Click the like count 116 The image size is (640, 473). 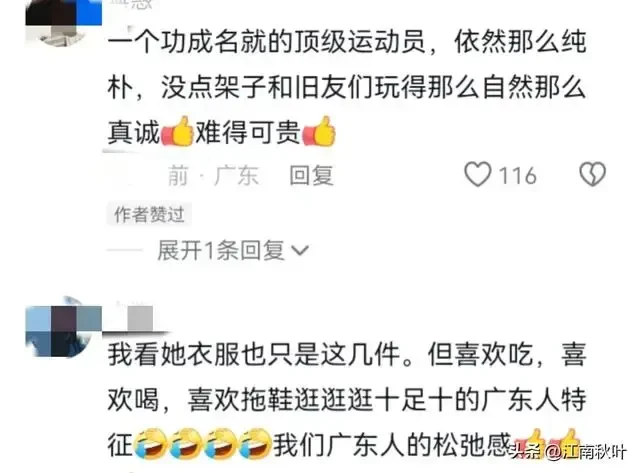518,175
